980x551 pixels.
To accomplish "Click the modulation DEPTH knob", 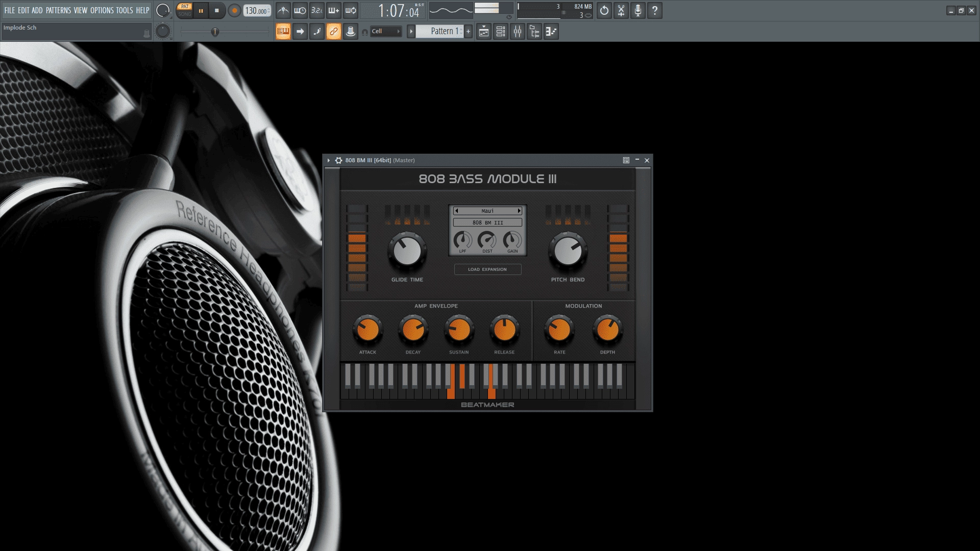I will [x=607, y=330].
